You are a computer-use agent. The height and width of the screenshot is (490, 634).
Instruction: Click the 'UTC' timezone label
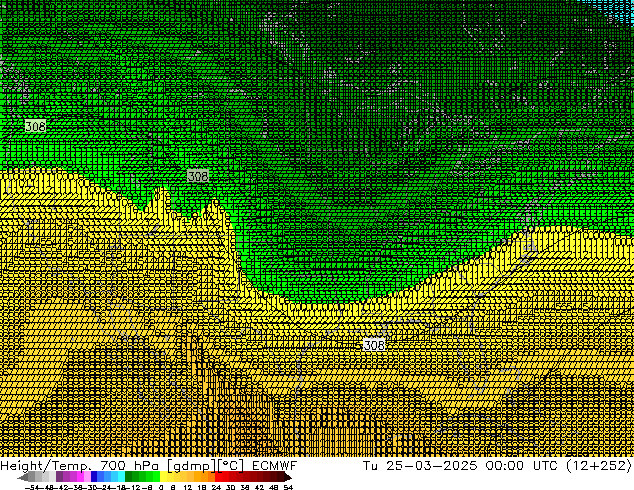[545, 466]
